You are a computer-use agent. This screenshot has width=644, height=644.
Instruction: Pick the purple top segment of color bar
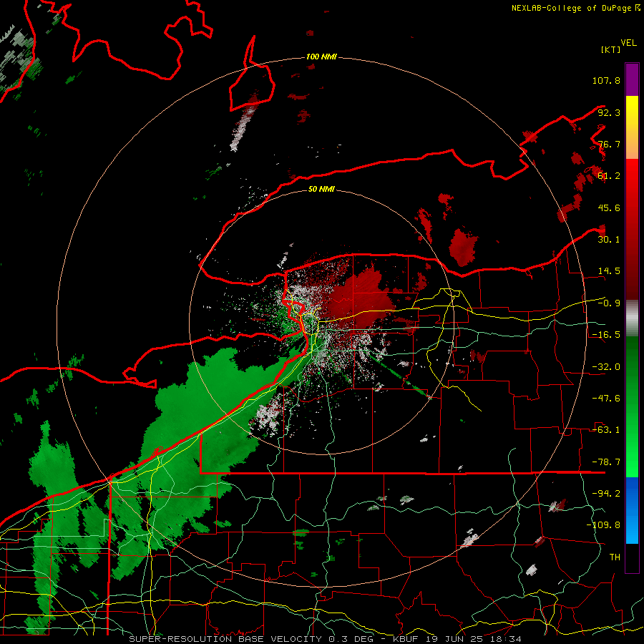632,79
